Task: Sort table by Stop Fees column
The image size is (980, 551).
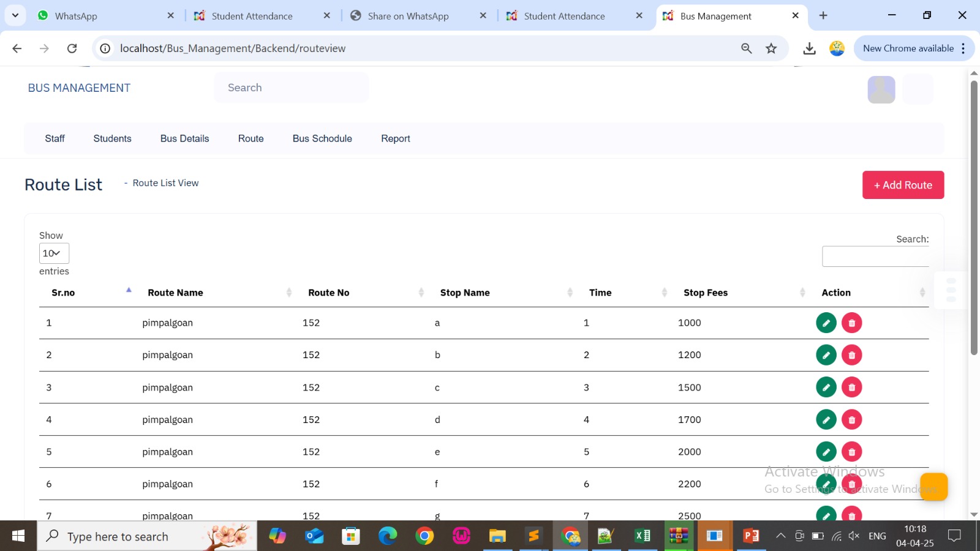Action: pos(706,293)
